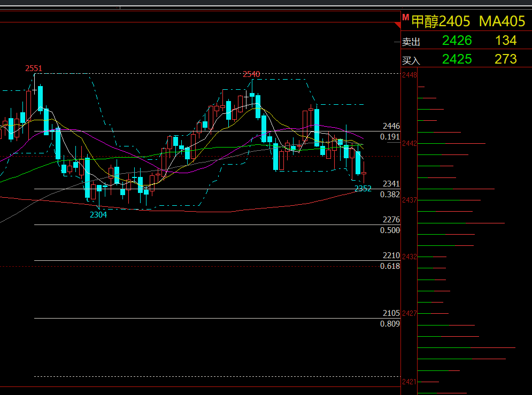The width and height of the screenshot is (532, 395).
Task: Click the red M marker beside 甲醇2405
Action: point(405,18)
